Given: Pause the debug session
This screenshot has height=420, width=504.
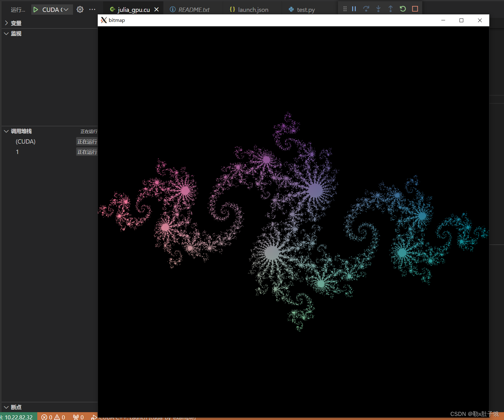Looking at the screenshot, I should click(354, 9).
